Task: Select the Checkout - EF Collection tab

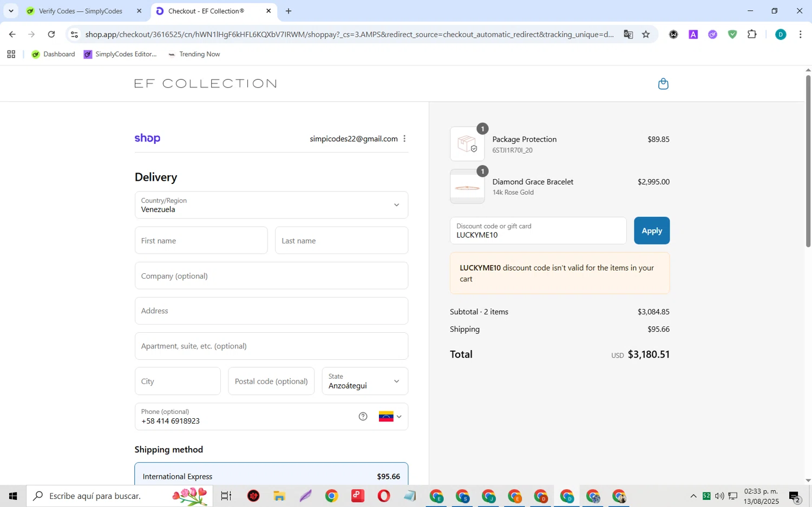Action: click(206, 11)
